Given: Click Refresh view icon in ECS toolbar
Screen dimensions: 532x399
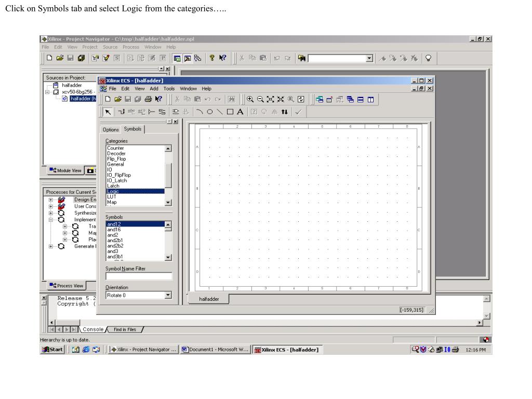Looking at the screenshot, I should (301, 99).
